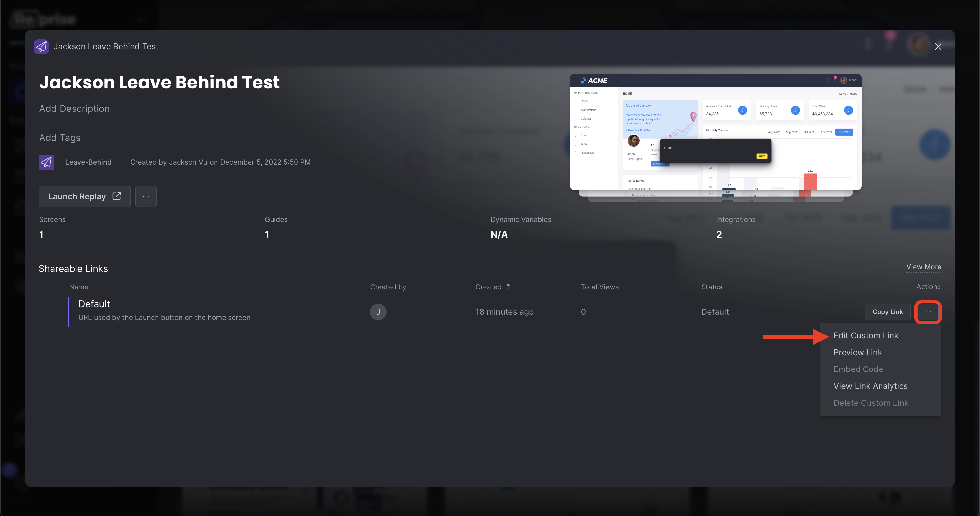Open the external-link icon on Launch Replay
The image size is (980, 516).
tap(117, 196)
